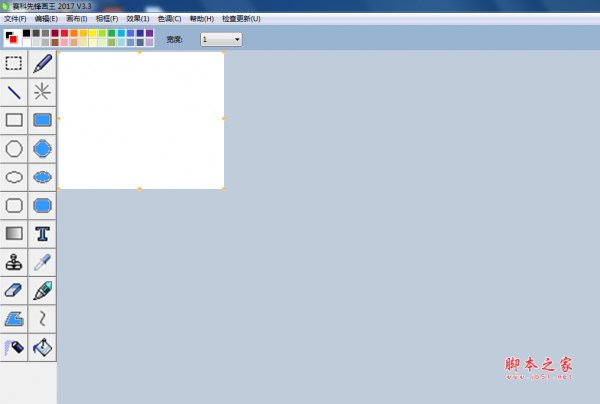600x404 pixels.
Task: Choose the freehand curve tool
Action: coord(42,319)
